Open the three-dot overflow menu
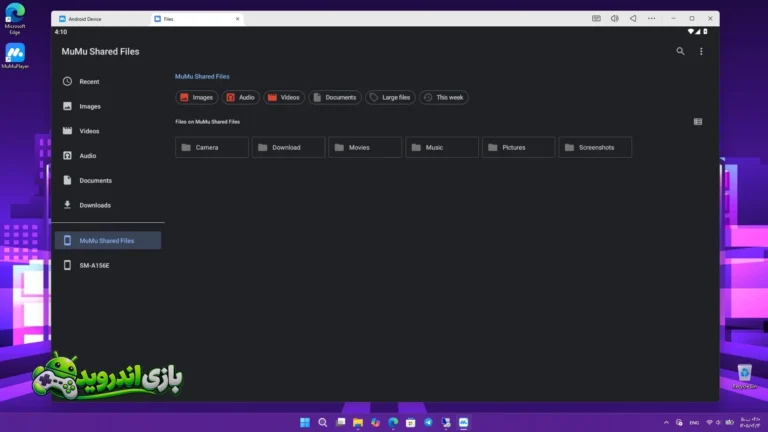Screen dimensions: 768x432 [701, 51]
